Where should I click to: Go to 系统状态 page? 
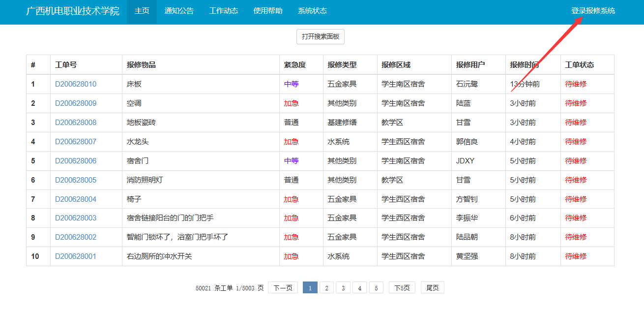click(x=312, y=11)
